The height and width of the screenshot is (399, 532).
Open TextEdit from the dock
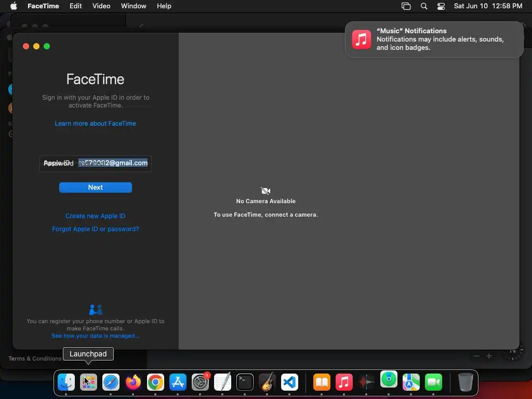click(222, 382)
